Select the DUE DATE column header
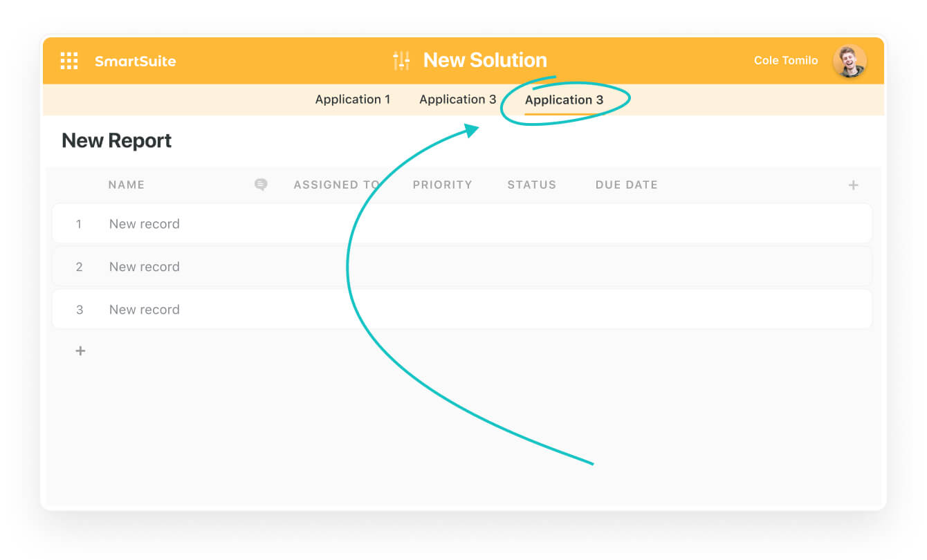The image size is (927, 560). 627,185
